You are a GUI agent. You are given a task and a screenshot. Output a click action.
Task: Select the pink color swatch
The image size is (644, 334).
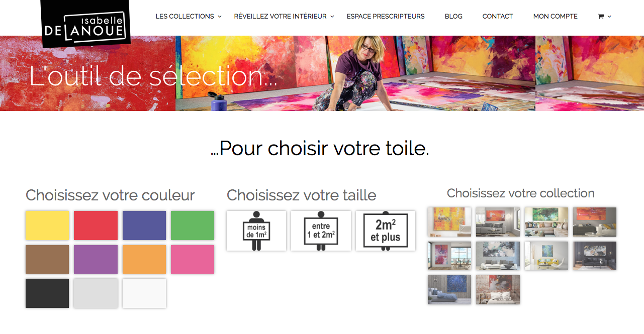[x=193, y=259]
